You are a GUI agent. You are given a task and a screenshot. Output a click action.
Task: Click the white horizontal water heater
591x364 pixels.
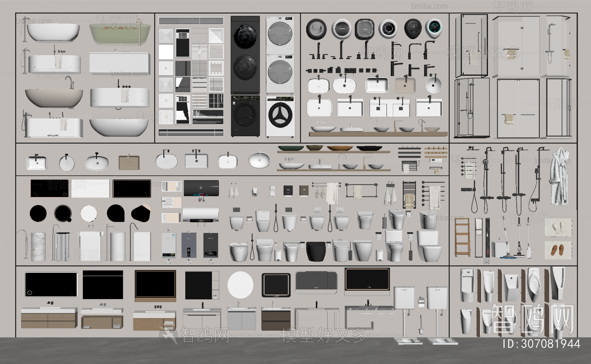[201, 215]
